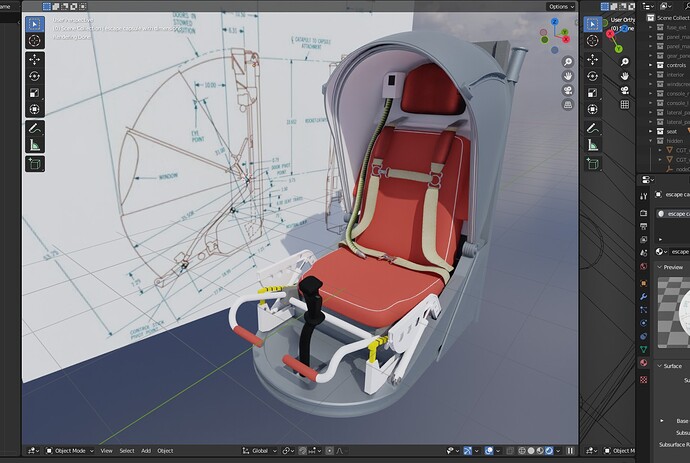
Task: Open the overlays options dropdown arrow
Action: click(498, 451)
